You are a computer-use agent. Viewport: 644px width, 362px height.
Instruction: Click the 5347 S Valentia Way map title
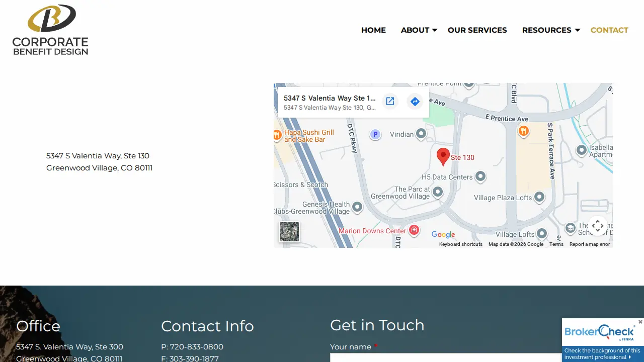click(x=330, y=98)
